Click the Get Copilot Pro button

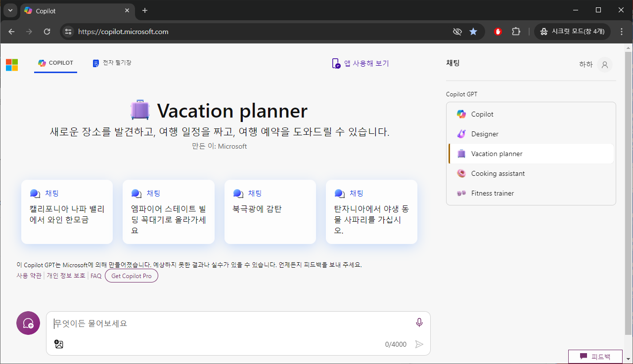pos(132,276)
